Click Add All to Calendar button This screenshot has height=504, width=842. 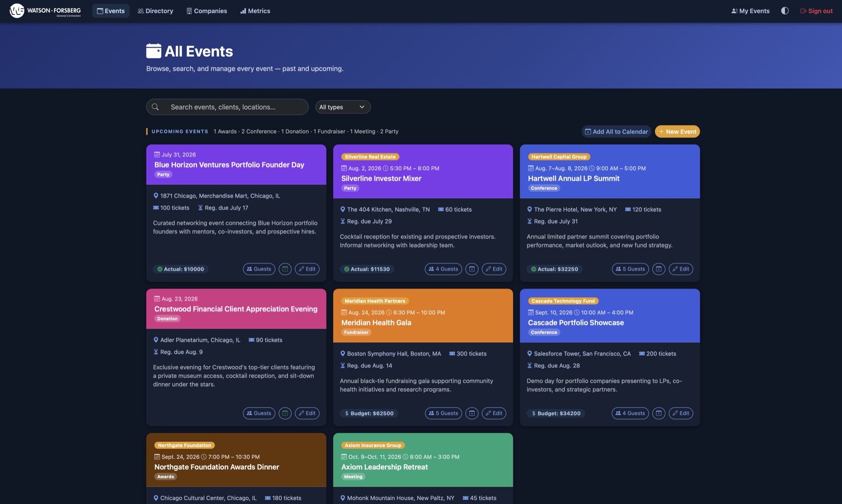pyautogui.click(x=616, y=132)
